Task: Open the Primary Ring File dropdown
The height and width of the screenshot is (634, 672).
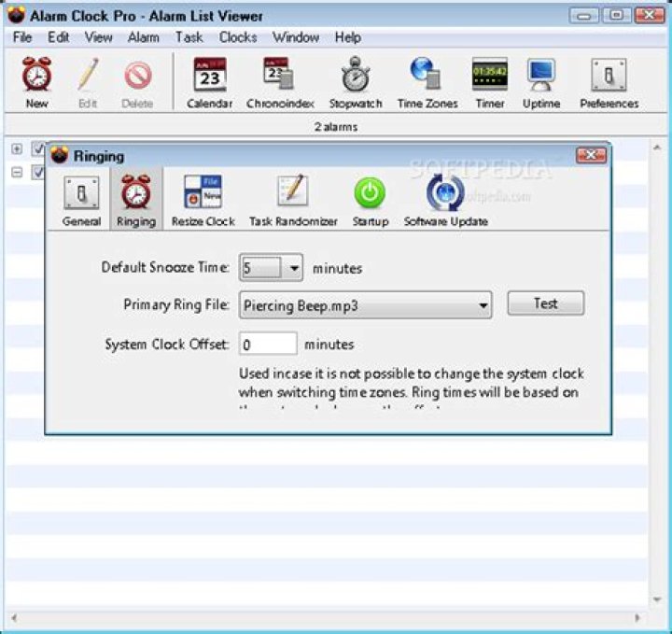Action: 365,305
